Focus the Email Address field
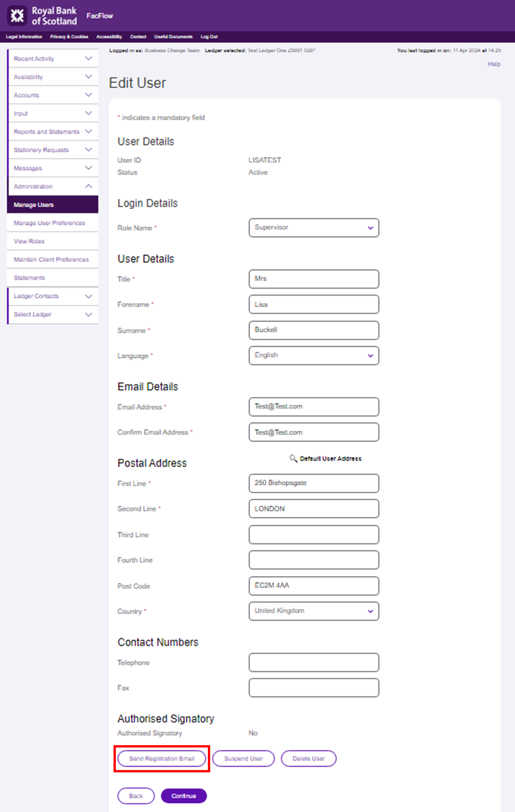Viewport: 515px width, 812px height. pyautogui.click(x=314, y=407)
